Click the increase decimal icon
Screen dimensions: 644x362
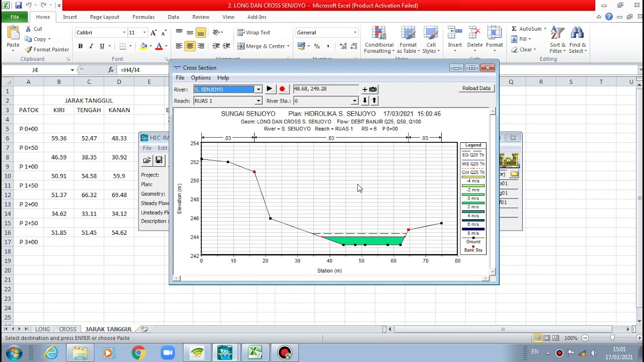coord(343,46)
